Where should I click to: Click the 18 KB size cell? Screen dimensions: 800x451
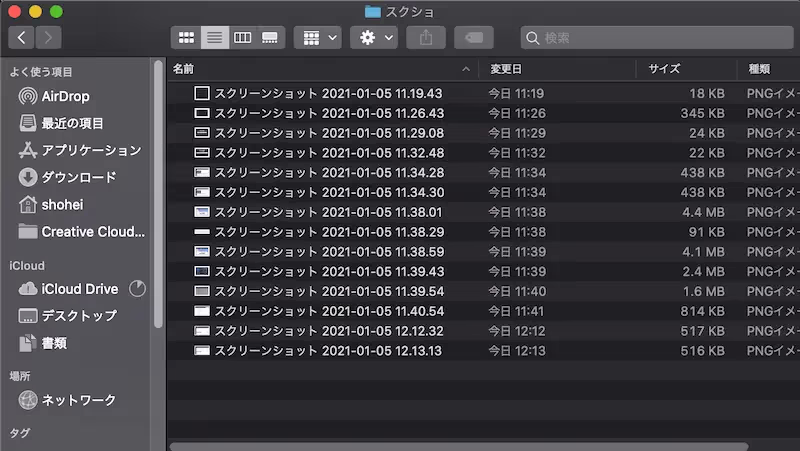pos(707,93)
